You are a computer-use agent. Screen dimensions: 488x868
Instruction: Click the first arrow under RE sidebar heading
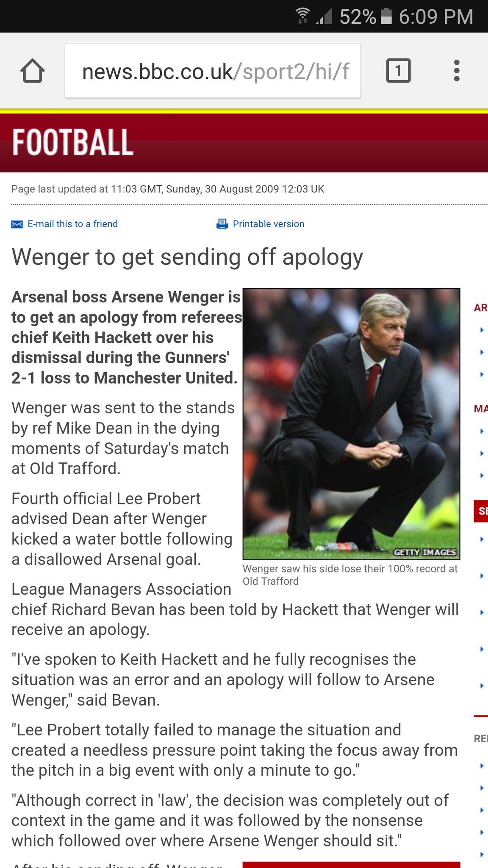[482, 766]
